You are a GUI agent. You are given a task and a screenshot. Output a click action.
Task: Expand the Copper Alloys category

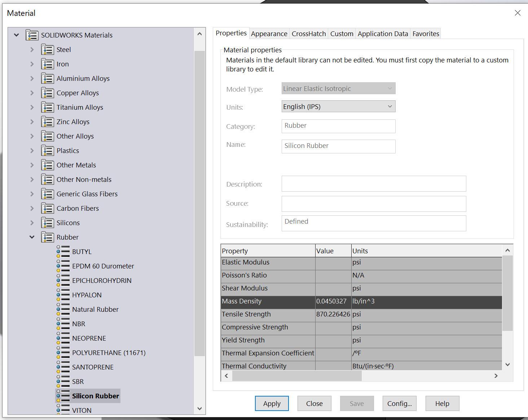click(32, 93)
